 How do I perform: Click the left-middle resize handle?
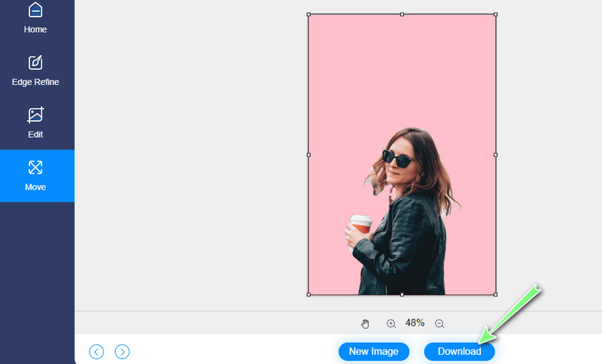[309, 154]
